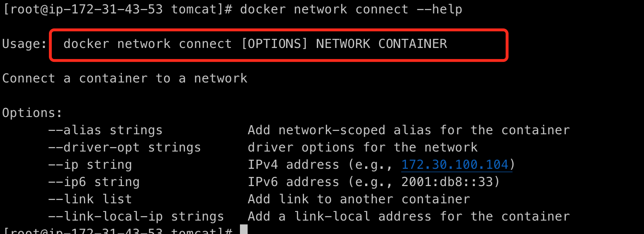Click the [OPTIONS] placeholder in usage line
644x234 pixels.
(274, 44)
